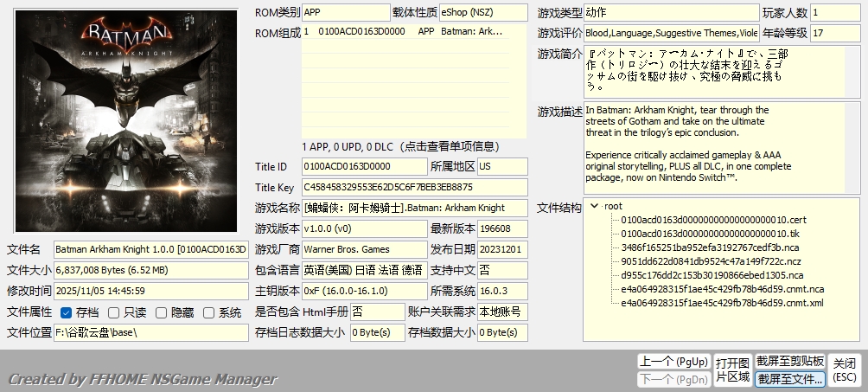Click the Japanese 游戏简介 synopsis text box
Viewport: 868px width, 392px height.
(x=721, y=72)
